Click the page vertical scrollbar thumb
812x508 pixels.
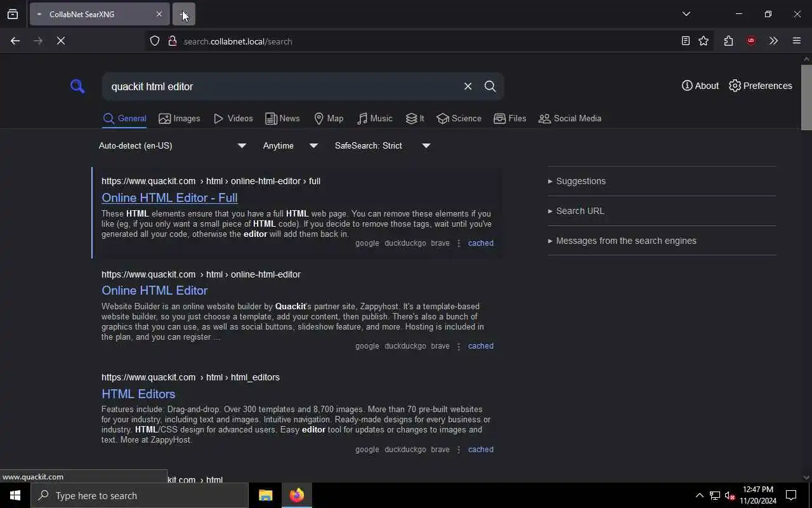pos(806,97)
